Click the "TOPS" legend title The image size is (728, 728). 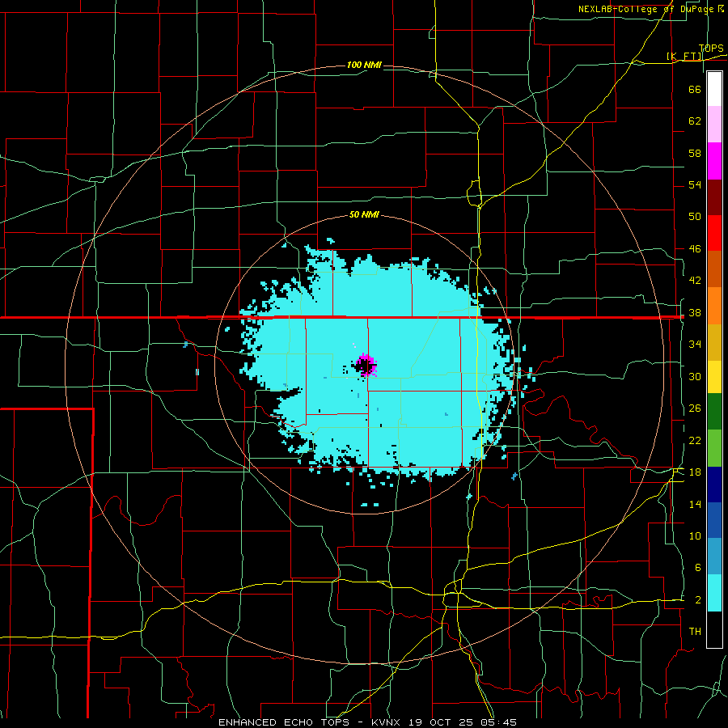pyautogui.click(x=711, y=49)
